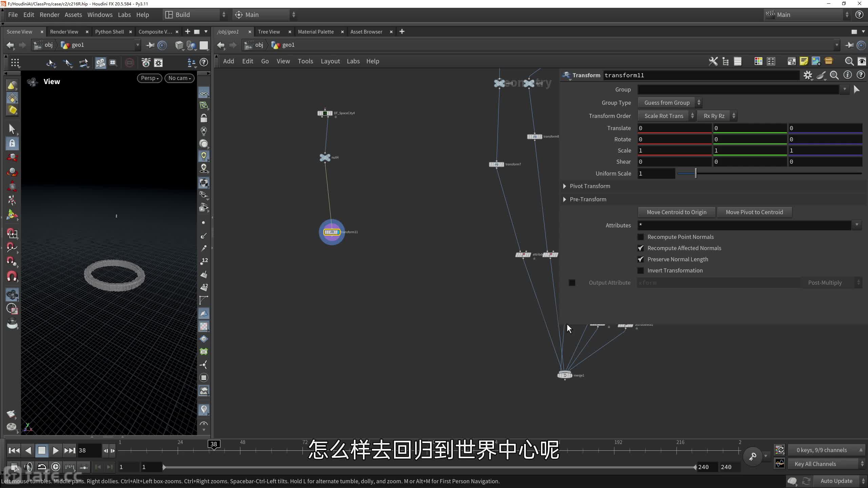Open the Persp camera view dropdown
Image resolution: width=868 pixels, height=488 pixels.
150,78
